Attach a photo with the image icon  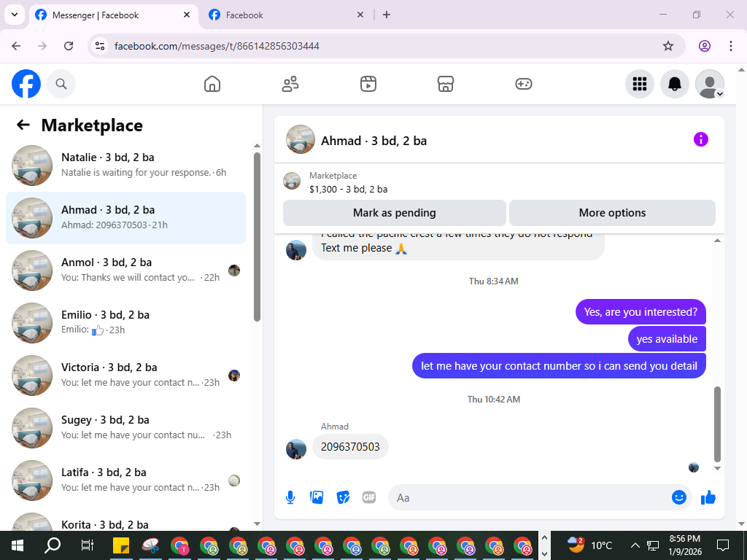tap(317, 497)
